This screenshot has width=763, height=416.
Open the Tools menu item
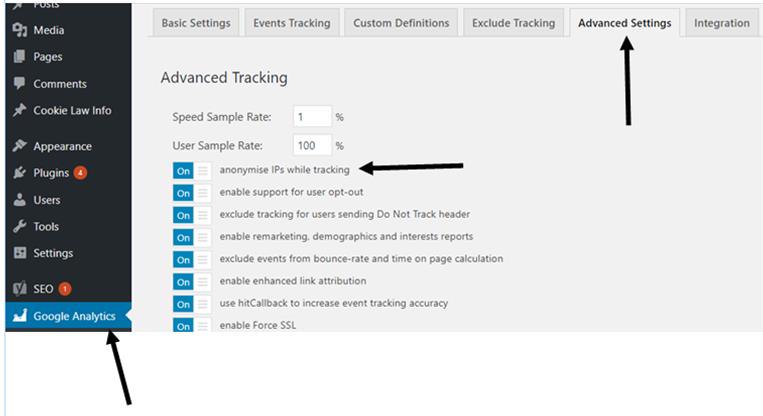point(68,226)
